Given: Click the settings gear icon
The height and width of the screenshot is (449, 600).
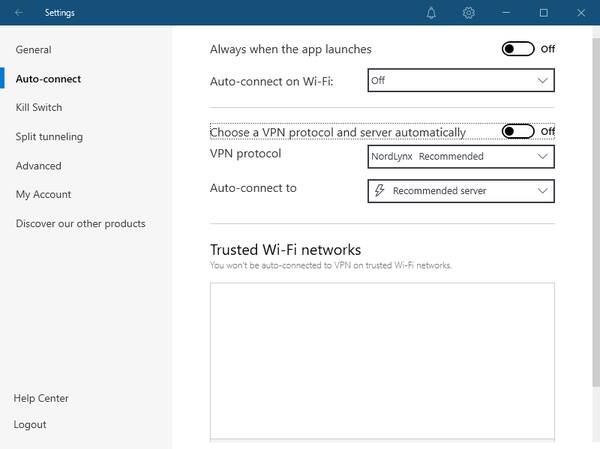Looking at the screenshot, I should (x=468, y=13).
